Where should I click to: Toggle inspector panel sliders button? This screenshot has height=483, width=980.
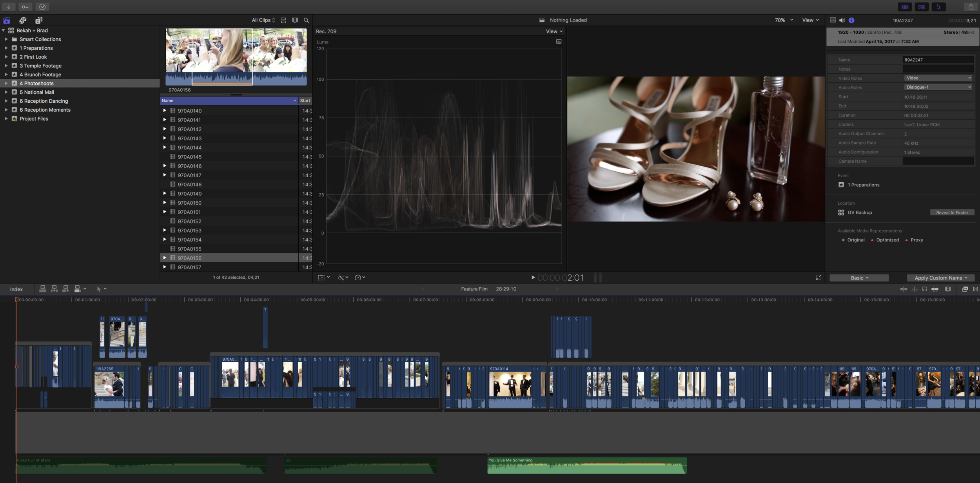(x=938, y=7)
